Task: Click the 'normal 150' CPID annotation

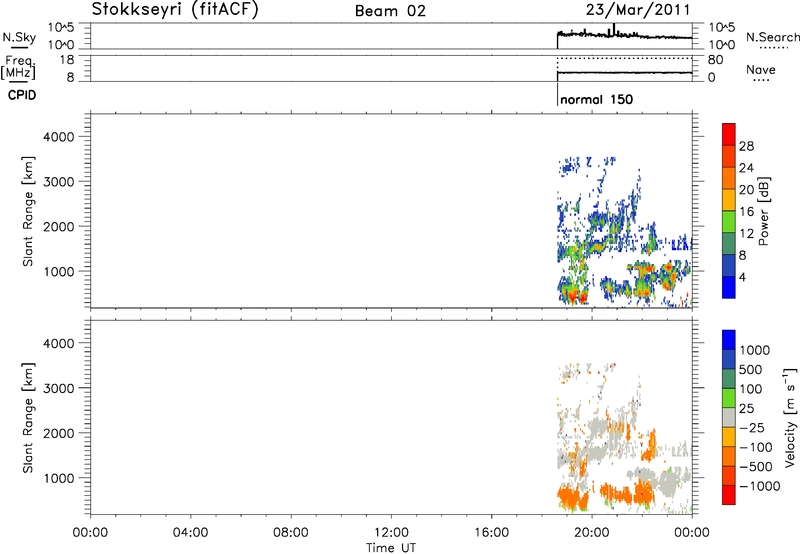Action: 596,99
